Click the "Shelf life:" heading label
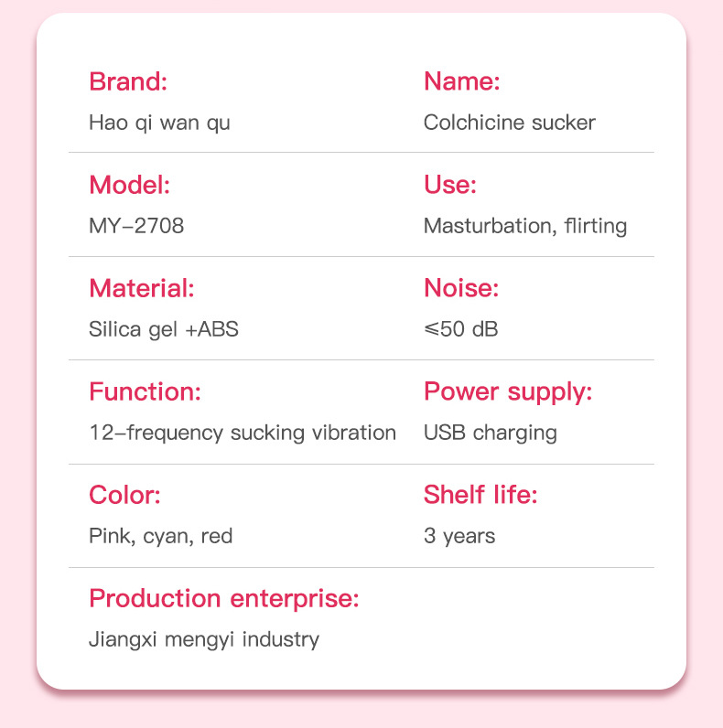Image resolution: width=723 pixels, height=728 pixels. [x=480, y=495]
